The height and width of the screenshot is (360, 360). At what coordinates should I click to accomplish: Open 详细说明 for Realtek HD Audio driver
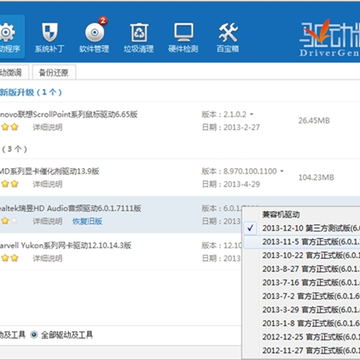[x=47, y=221]
